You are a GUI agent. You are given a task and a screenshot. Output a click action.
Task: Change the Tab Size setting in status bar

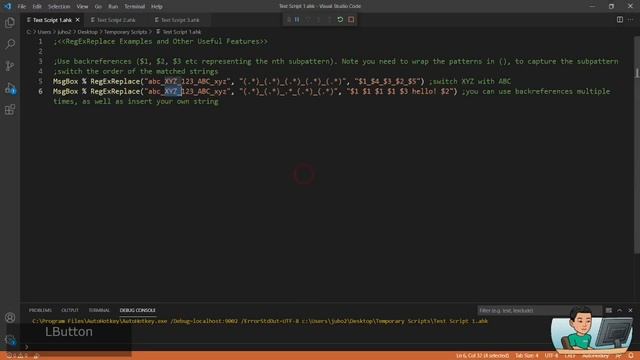point(527,356)
